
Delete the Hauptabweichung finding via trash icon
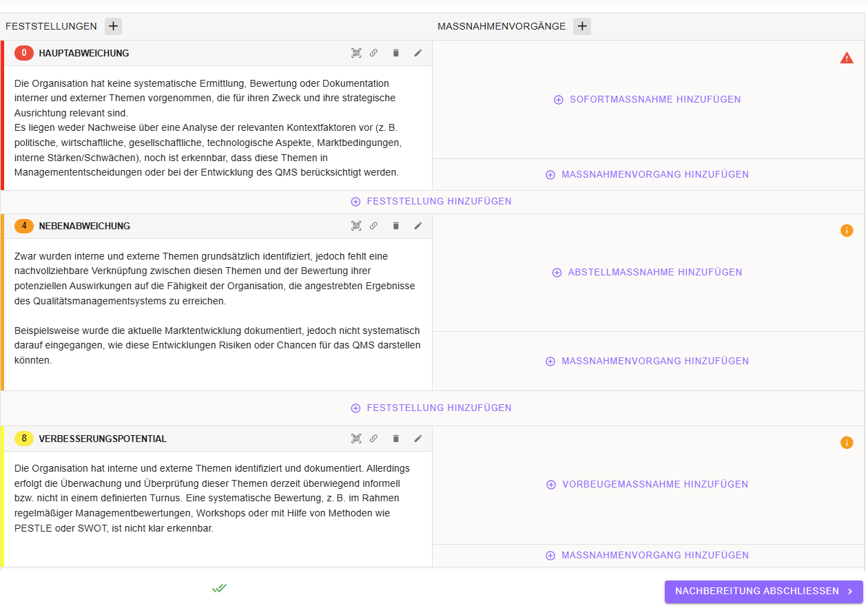395,53
